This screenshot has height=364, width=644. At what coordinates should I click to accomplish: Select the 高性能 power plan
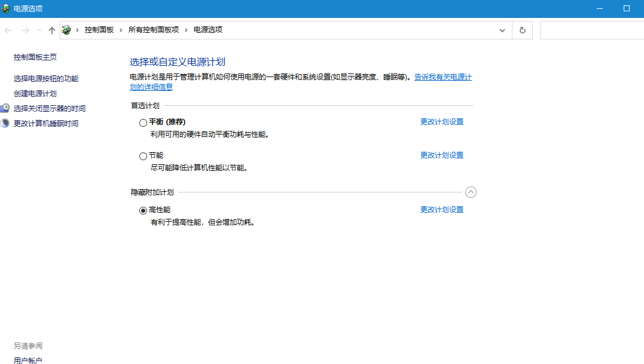tap(143, 210)
